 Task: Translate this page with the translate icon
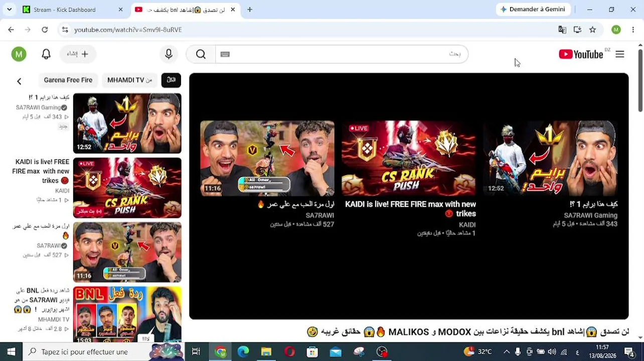coord(562,30)
